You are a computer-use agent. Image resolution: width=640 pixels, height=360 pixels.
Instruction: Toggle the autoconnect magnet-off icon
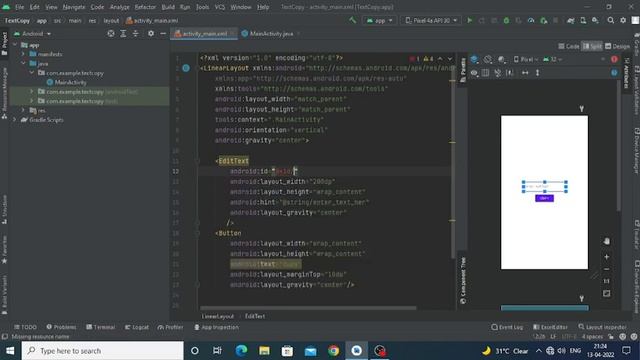(498, 73)
